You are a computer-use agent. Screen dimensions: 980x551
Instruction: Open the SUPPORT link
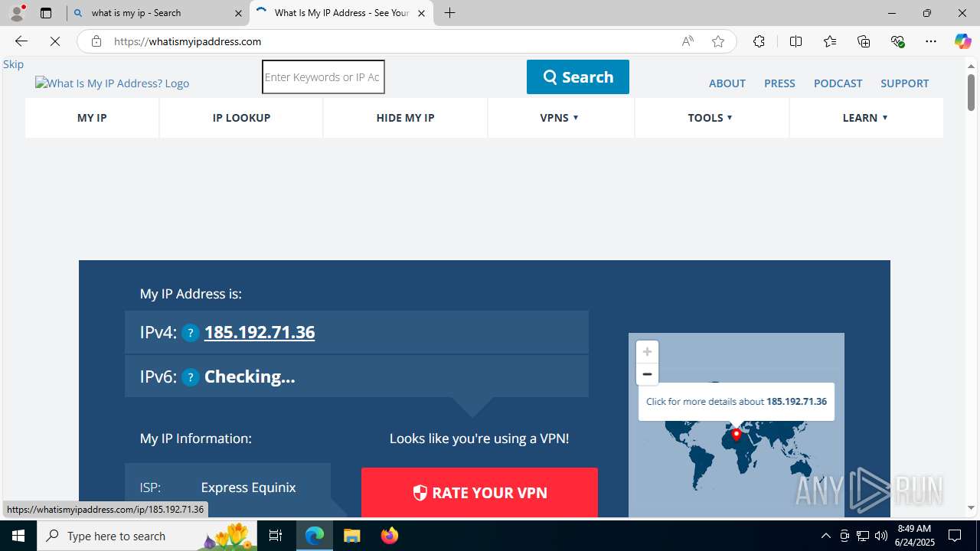(x=904, y=83)
